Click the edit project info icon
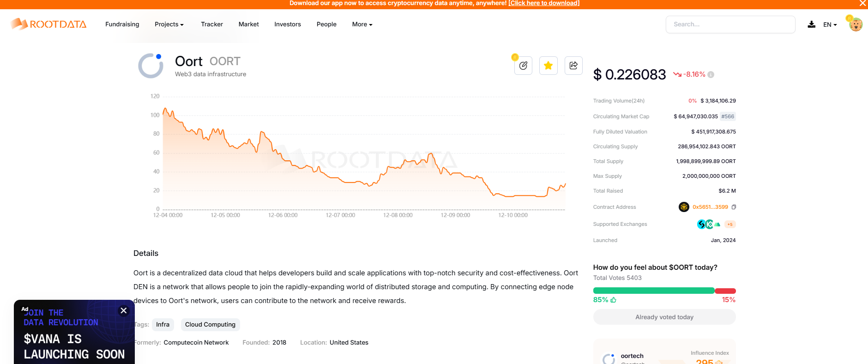The image size is (868, 364). coord(523,66)
